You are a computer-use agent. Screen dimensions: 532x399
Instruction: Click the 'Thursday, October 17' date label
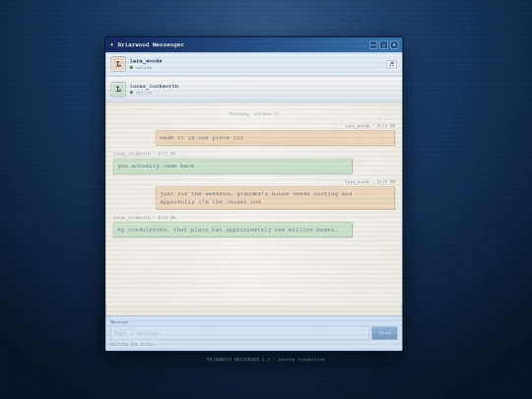pos(254,114)
